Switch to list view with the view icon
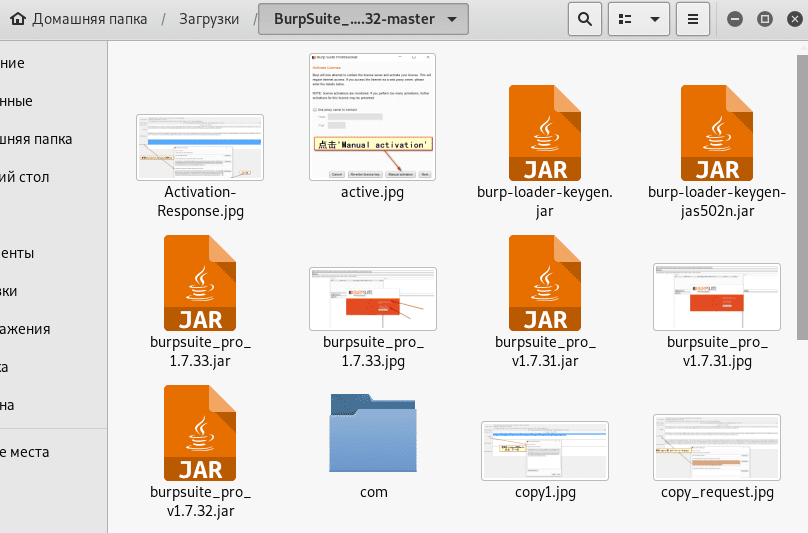 pyautogui.click(x=625, y=19)
